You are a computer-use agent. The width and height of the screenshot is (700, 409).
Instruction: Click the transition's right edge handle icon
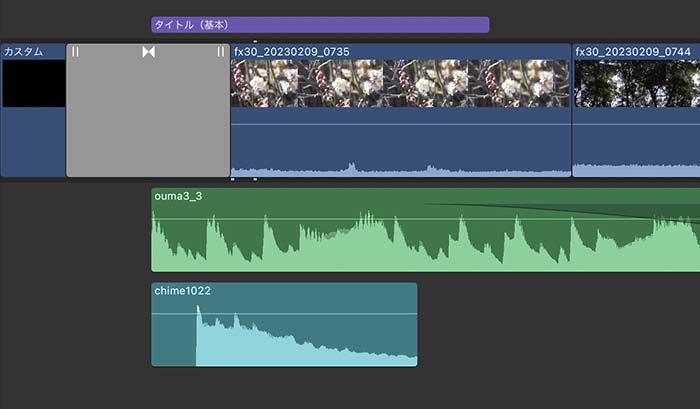(x=221, y=52)
